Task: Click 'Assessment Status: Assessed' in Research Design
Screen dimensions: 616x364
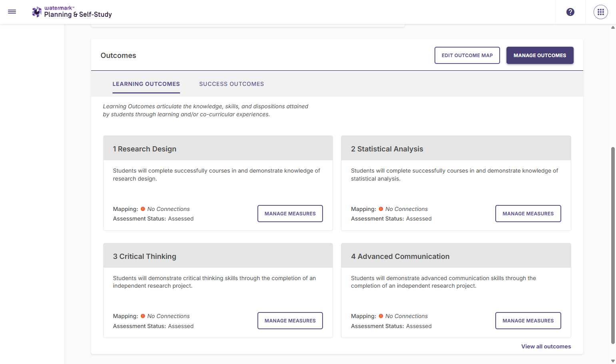Action: point(153,219)
